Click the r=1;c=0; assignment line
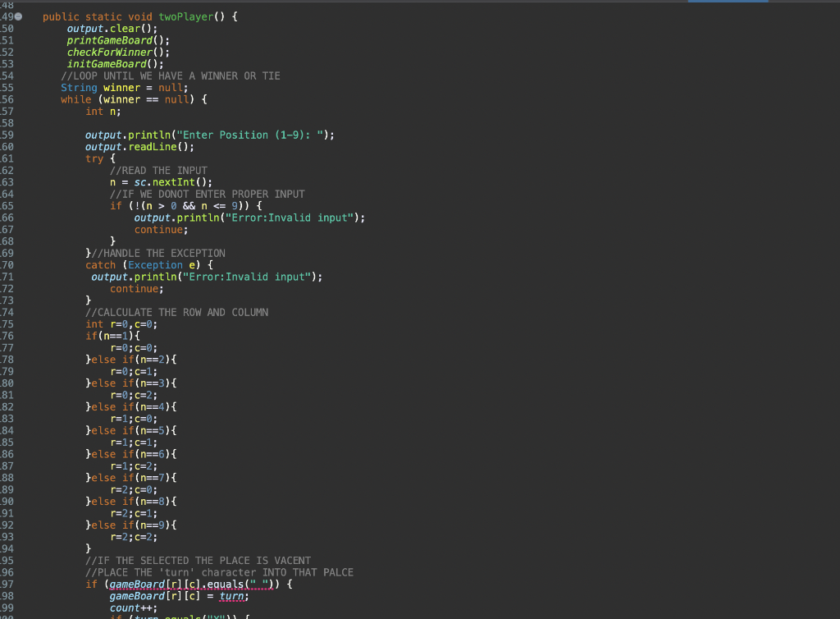 point(134,419)
